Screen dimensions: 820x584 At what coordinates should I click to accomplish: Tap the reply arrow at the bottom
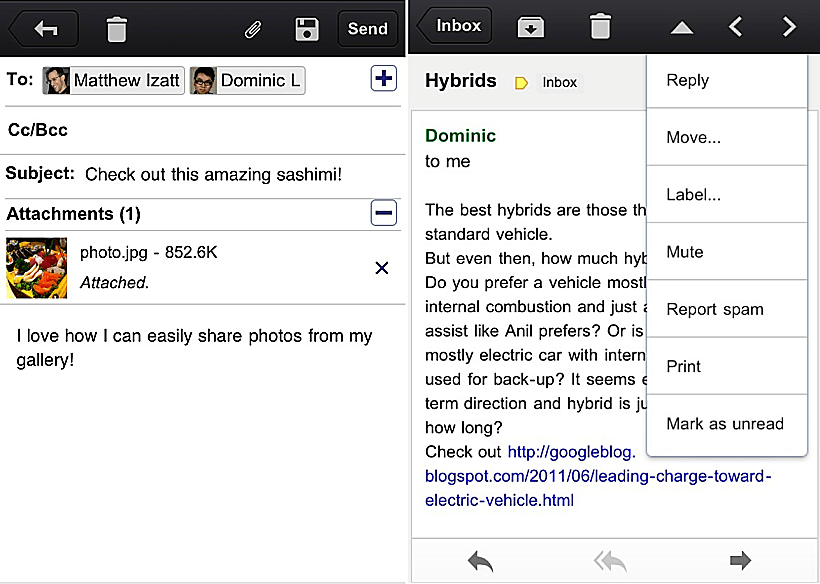[480, 562]
